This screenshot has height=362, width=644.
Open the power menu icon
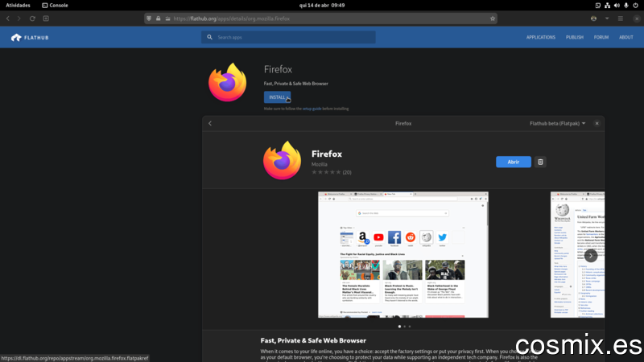coord(636,6)
